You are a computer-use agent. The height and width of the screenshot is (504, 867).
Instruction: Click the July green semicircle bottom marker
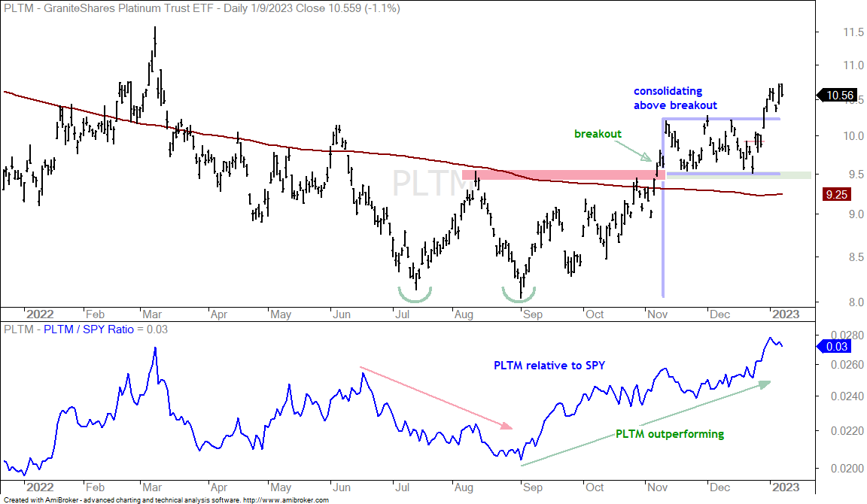tap(415, 295)
